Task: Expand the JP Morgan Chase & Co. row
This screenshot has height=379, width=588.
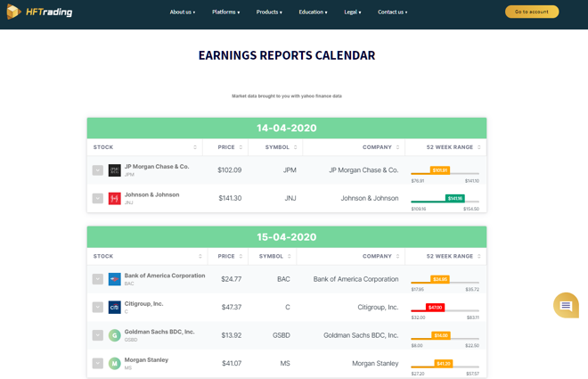Action: click(x=97, y=170)
